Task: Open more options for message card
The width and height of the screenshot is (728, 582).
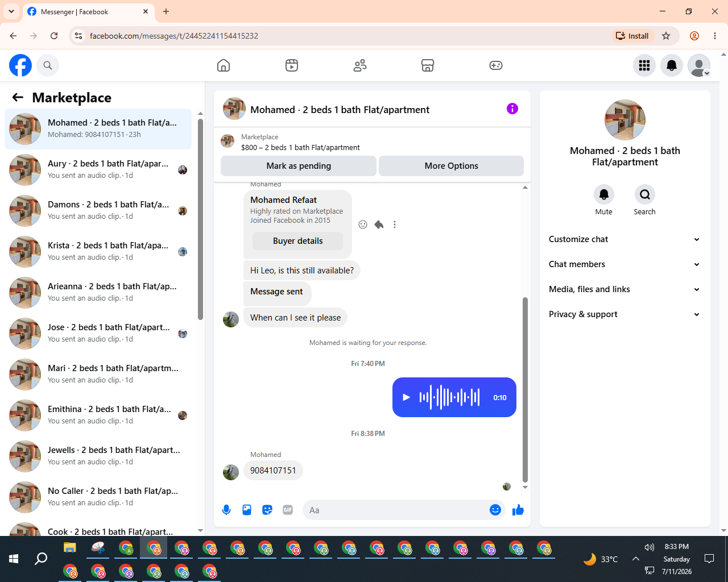Action: pyautogui.click(x=395, y=225)
